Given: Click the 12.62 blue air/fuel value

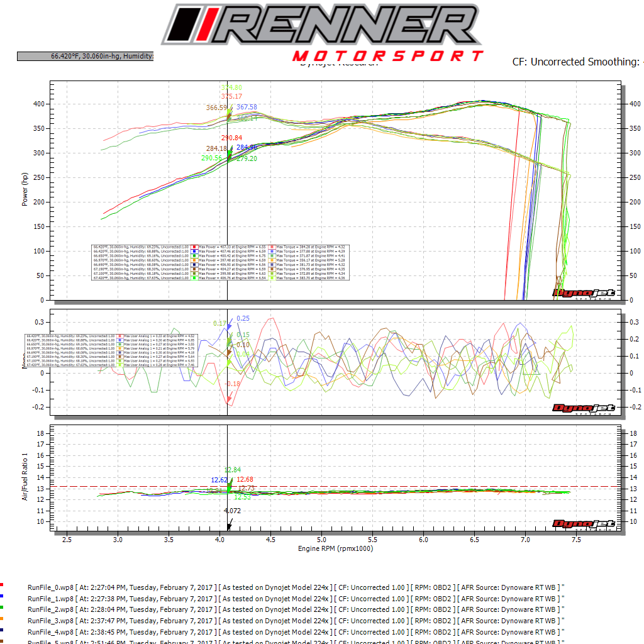Looking at the screenshot, I should click(219, 480).
